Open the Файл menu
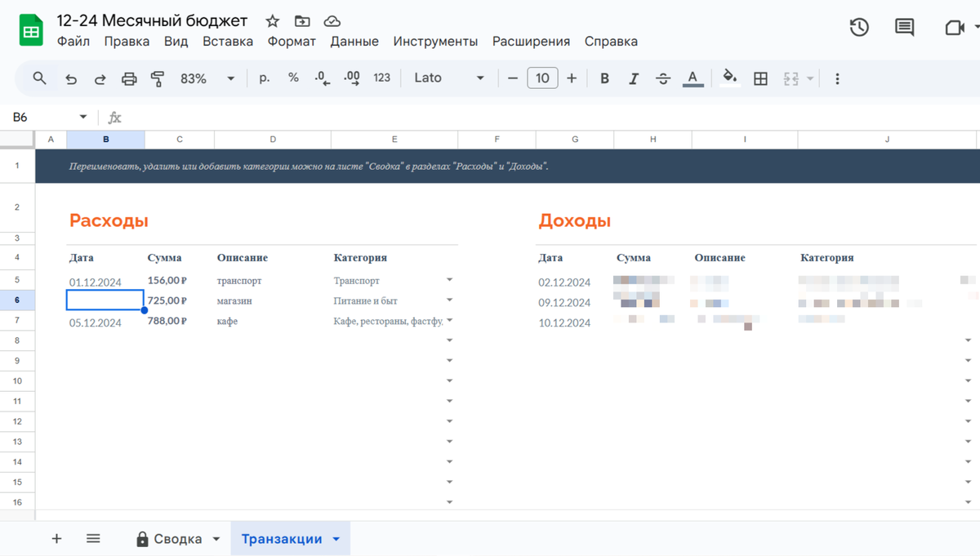 pyautogui.click(x=73, y=41)
